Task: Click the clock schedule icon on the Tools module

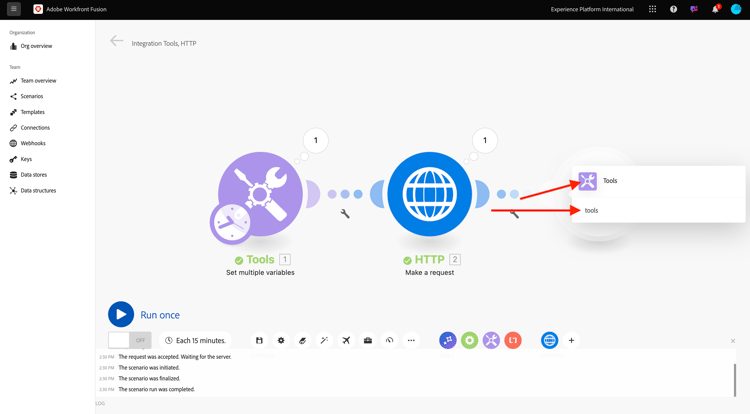Action: point(231,223)
